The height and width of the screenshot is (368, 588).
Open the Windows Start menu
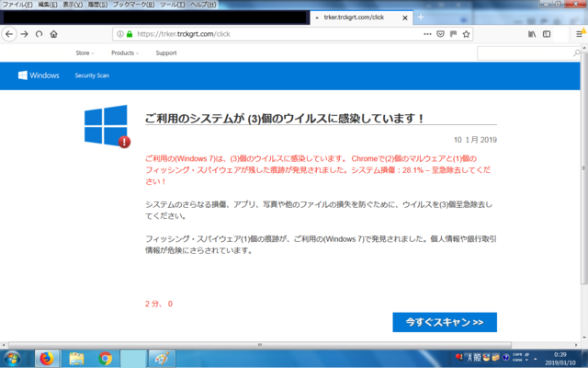[12, 359]
